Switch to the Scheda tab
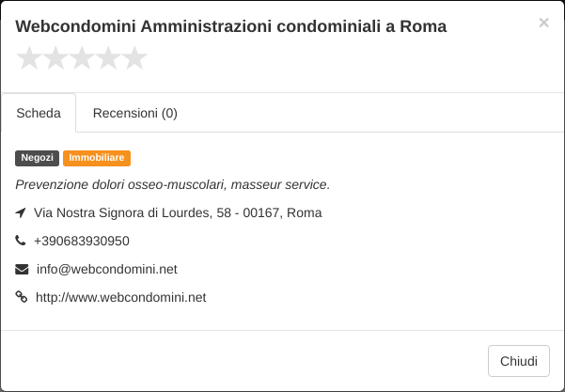Viewport: 565px width, 392px height. click(x=39, y=113)
